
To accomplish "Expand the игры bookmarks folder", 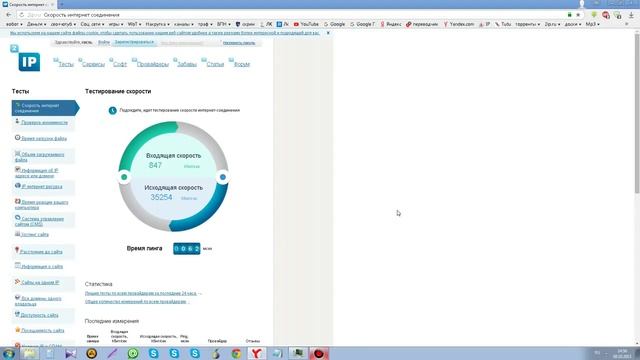I will coord(116,24).
